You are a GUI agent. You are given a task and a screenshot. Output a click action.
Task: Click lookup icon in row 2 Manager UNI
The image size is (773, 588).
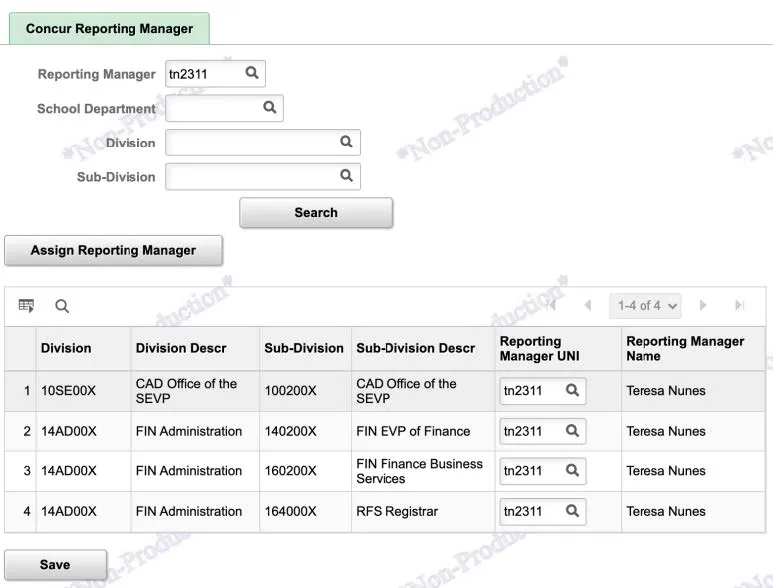coord(572,431)
